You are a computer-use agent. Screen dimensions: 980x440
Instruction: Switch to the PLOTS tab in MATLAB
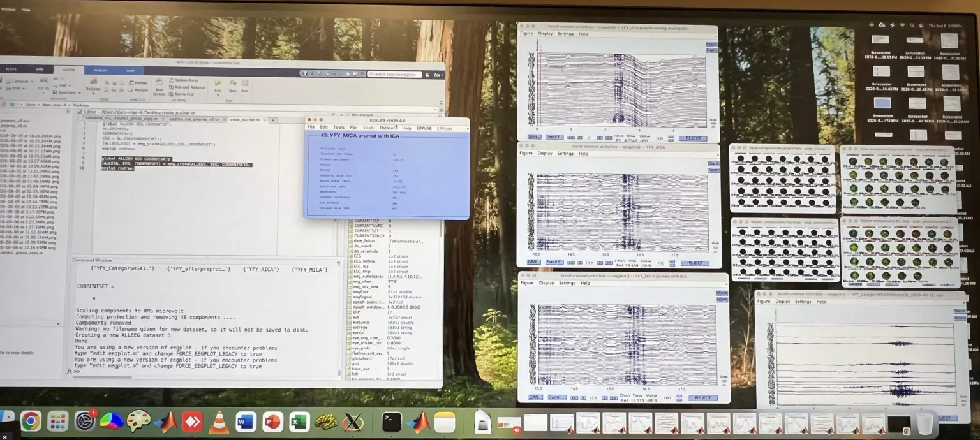11,69
